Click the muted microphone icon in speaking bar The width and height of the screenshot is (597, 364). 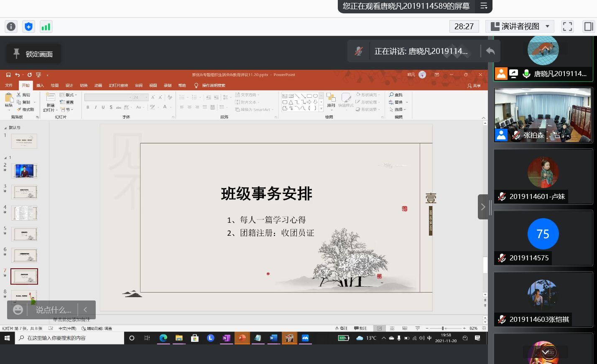coord(359,51)
